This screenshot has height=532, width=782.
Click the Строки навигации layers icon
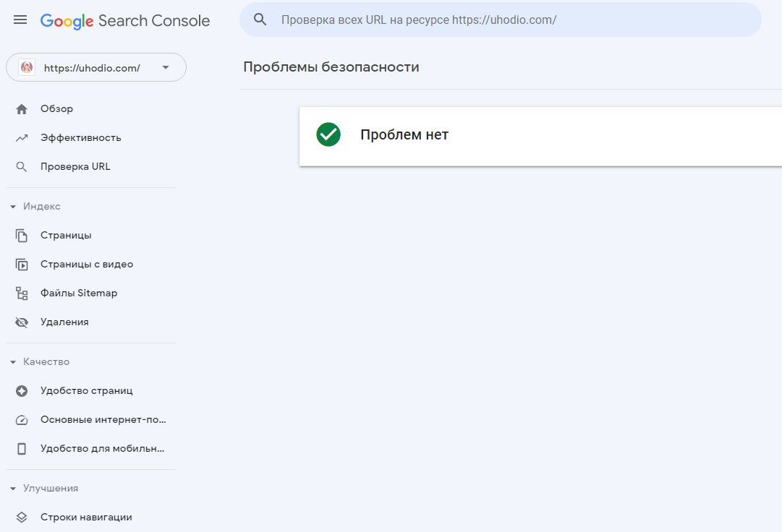[22, 518]
